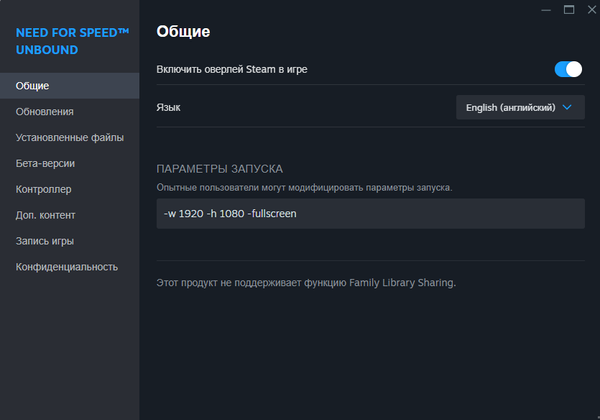
Task: Close the properties window
Action: pyautogui.click(x=592, y=10)
